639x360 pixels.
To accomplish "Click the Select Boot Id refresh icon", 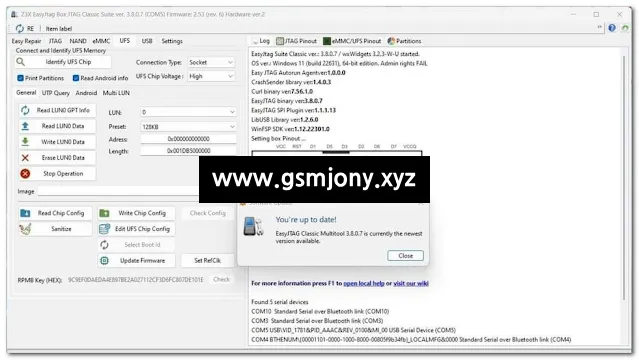I will 105,245.
